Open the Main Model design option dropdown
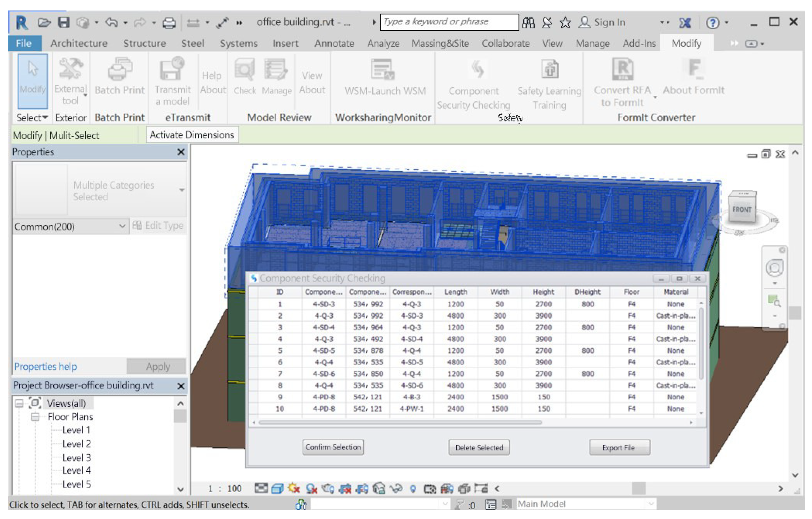The height and width of the screenshot is (519, 812). pos(651,504)
